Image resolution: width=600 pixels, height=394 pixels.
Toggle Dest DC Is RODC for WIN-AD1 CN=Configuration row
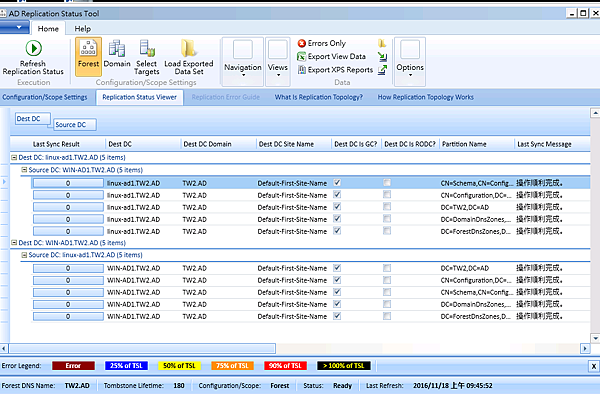point(387,280)
